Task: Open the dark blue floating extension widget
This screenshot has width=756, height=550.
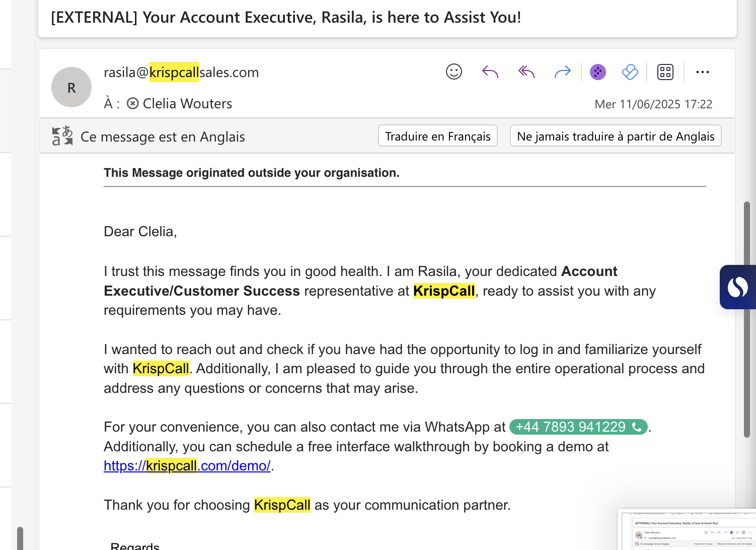Action: [738, 287]
